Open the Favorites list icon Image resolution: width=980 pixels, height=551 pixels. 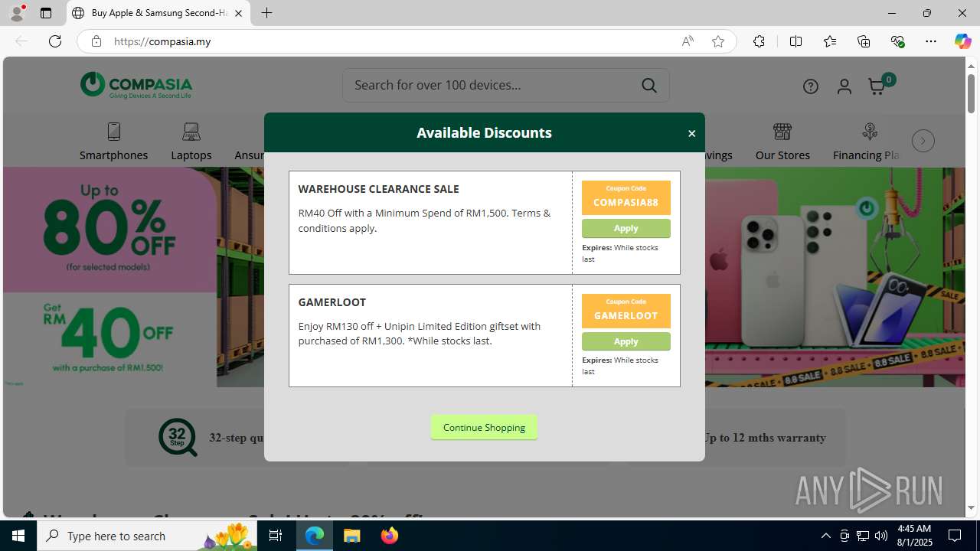[830, 41]
